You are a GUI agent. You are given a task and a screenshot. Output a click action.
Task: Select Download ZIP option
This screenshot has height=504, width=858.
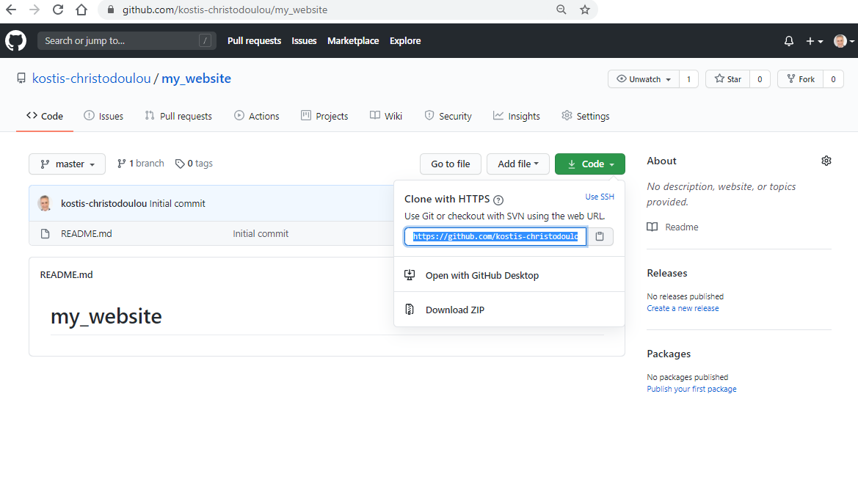pos(454,310)
